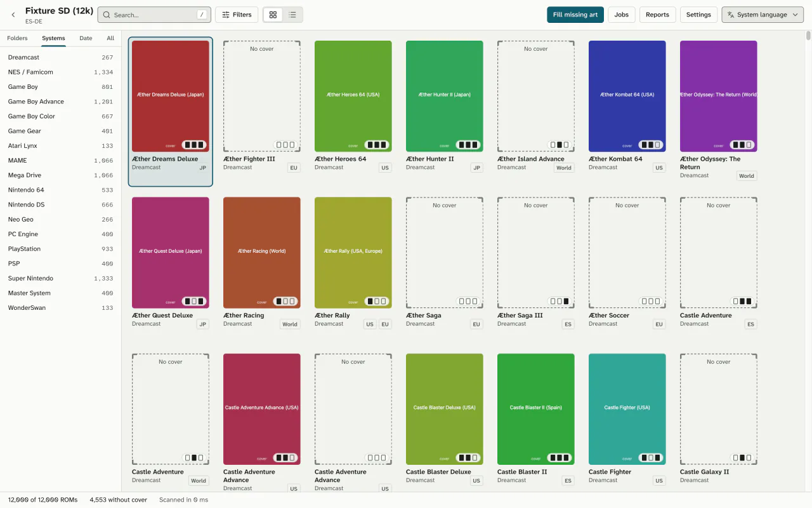This screenshot has height=508, width=812.
Task: Select Neo Geo system
Action: [60, 220]
